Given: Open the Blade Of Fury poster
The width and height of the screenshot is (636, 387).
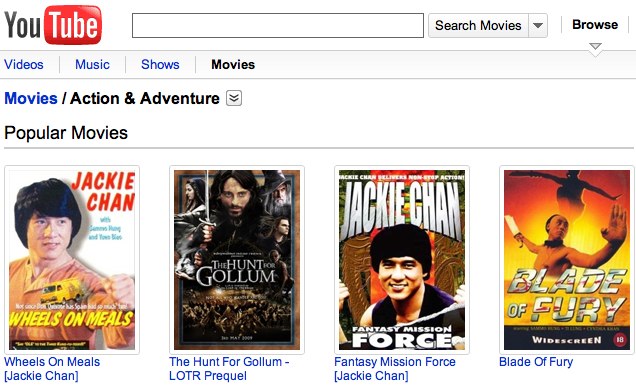Looking at the screenshot, I should pyautogui.click(x=567, y=260).
